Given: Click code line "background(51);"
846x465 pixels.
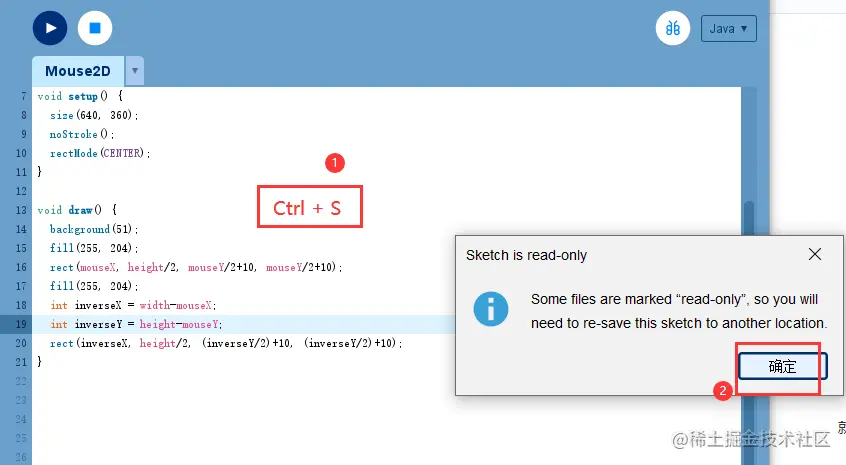Looking at the screenshot, I should (94, 229).
